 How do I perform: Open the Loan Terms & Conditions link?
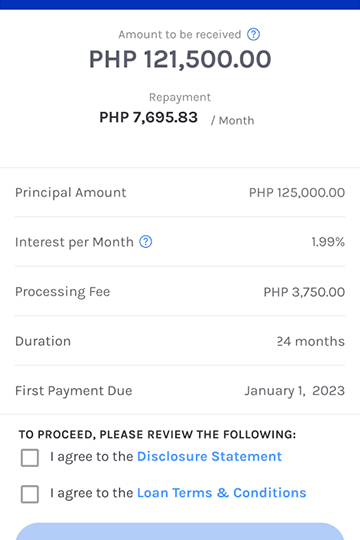222,493
